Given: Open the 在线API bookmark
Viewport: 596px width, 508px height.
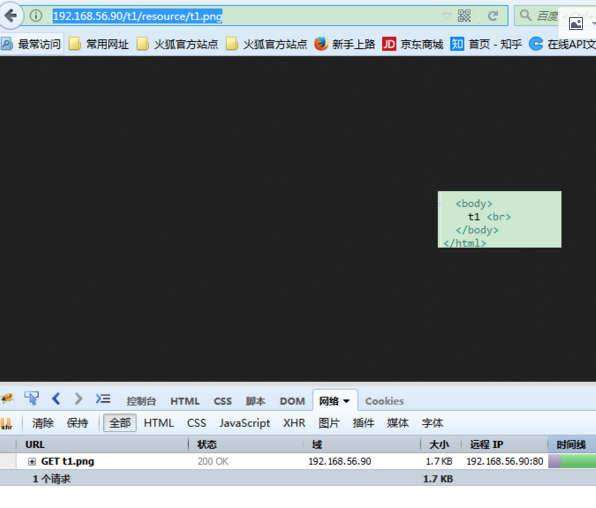Looking at the screenshot, I should coord(563,44).
